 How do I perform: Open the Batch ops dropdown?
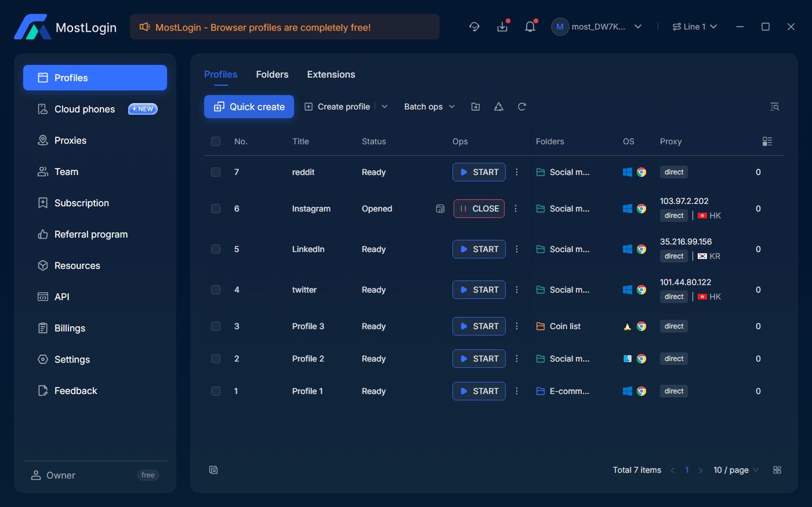pos(429,107)
